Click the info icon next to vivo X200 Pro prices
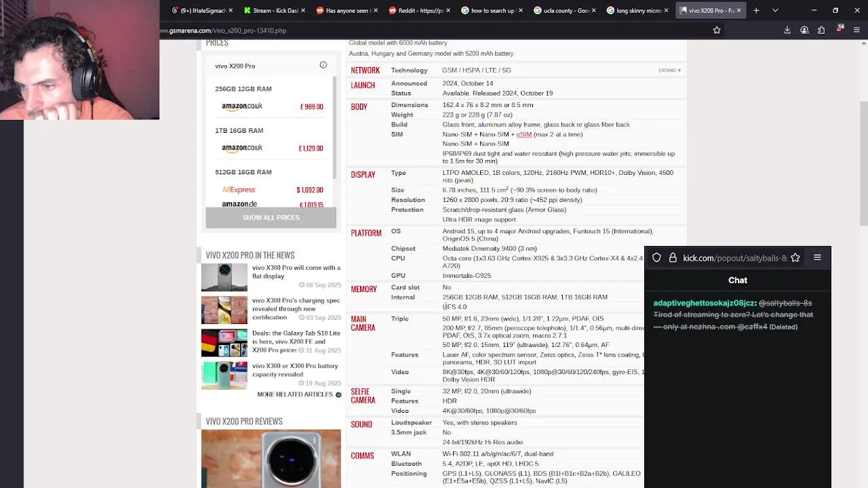 [x=323, y=65]
